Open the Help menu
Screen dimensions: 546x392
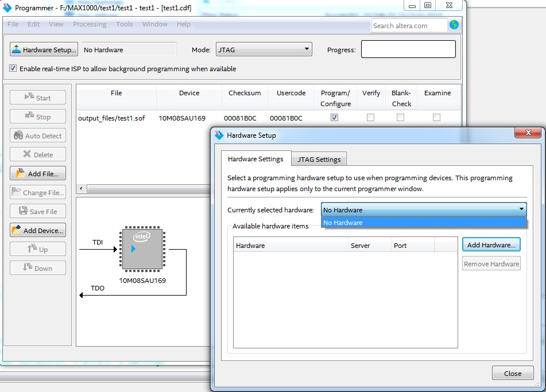tap(184, 24)
